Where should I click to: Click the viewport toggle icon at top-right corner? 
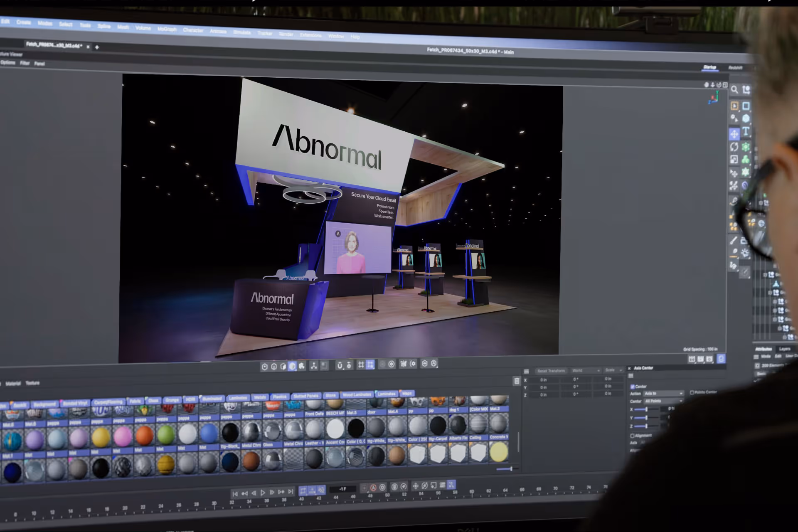725,85
